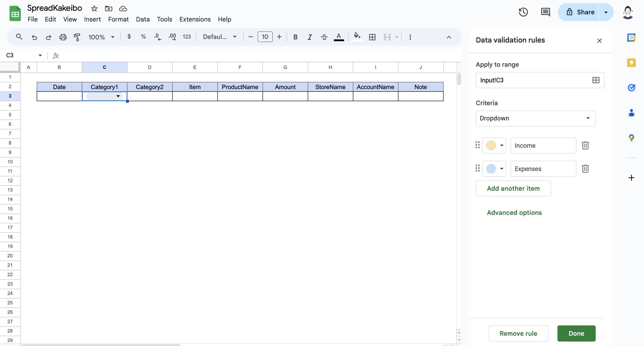Open the fill color picker
Screen dimensions: 644x346
357,37
